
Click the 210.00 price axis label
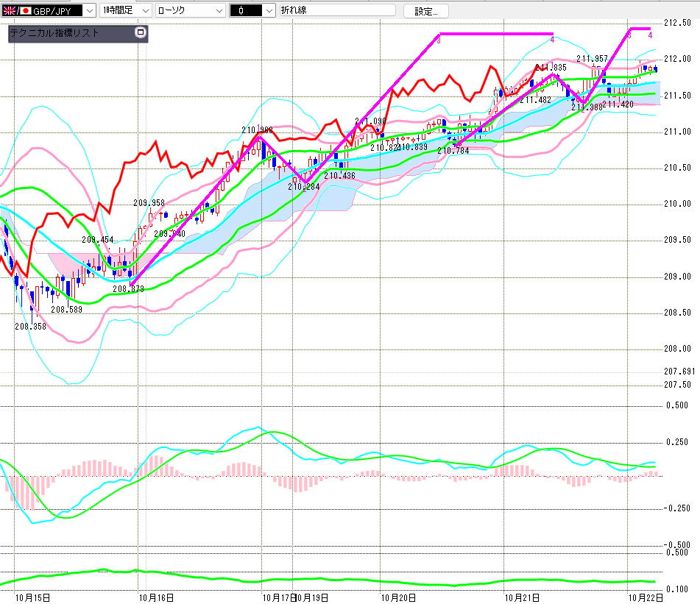click(677, 204)
